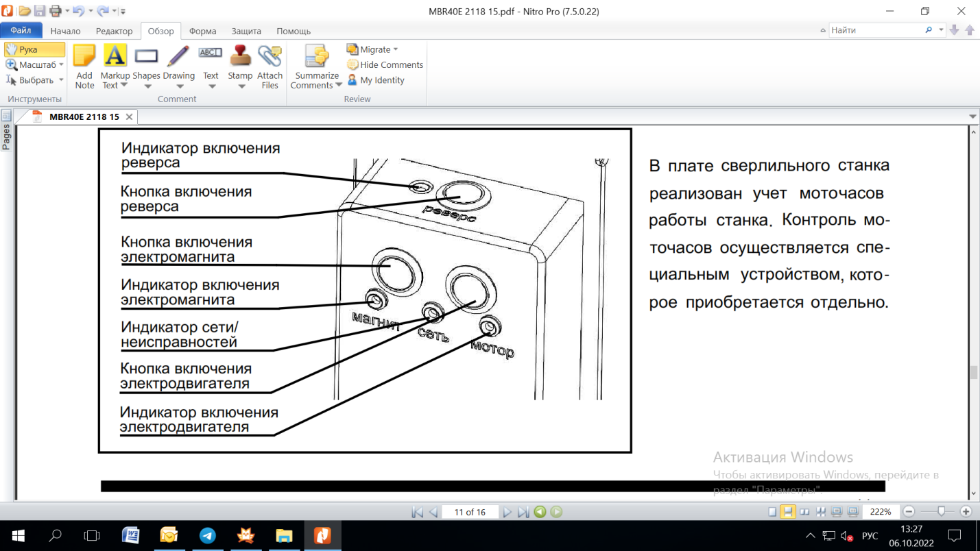Switch to single page layout
This screenshot has width=980, height=551.
pos(772,512)
